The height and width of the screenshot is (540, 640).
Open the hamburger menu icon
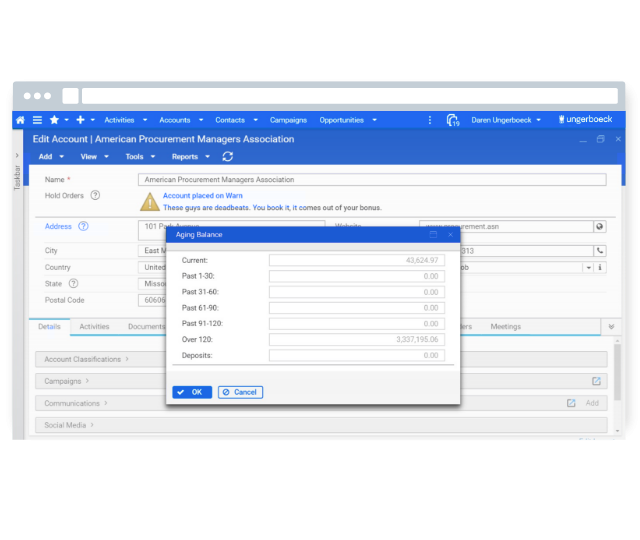pyautogui.click(x=37, y=120)
